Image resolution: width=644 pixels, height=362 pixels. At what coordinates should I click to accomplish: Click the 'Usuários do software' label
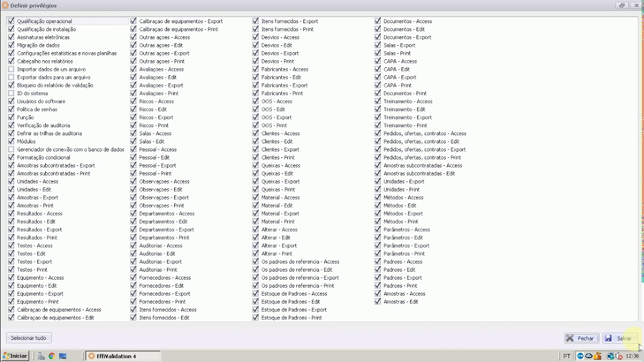point(41,101)
